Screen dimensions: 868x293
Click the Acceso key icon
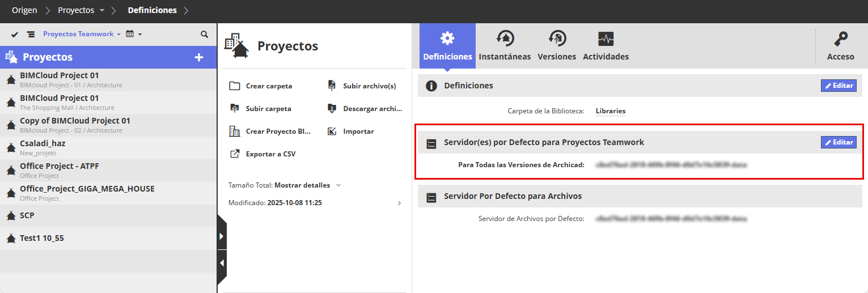(x=840, y=40)
